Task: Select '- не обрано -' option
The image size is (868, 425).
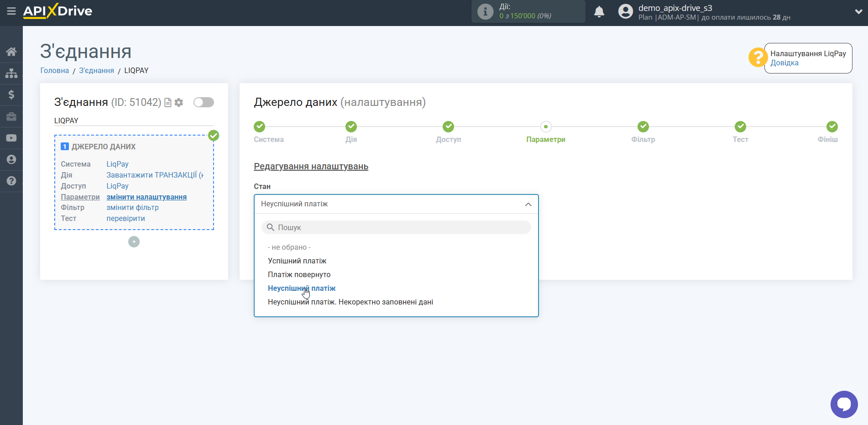Action: (289, 247)
